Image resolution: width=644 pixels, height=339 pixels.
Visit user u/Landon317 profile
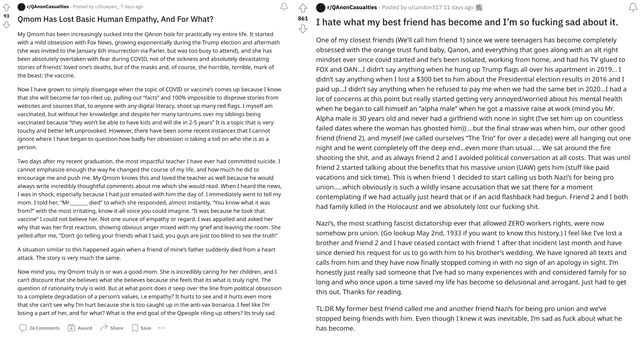[425, 8]
